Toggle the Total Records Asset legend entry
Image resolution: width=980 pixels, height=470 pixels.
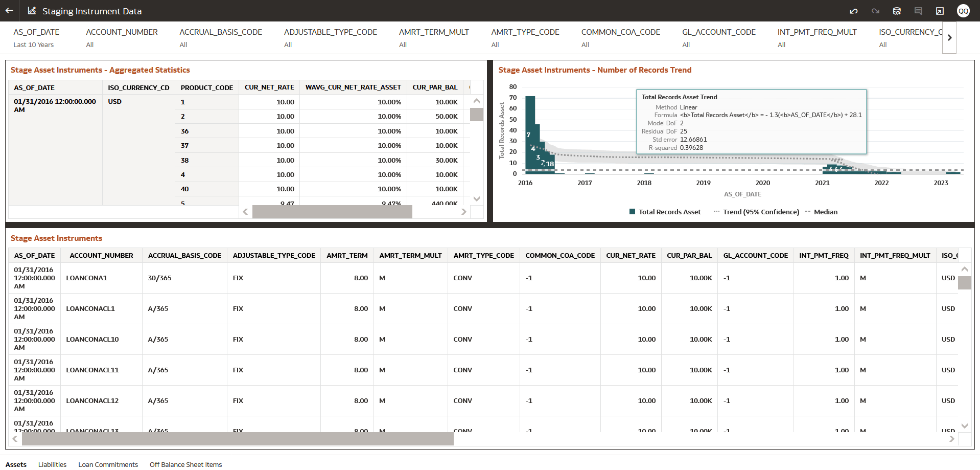click(665, 211)
